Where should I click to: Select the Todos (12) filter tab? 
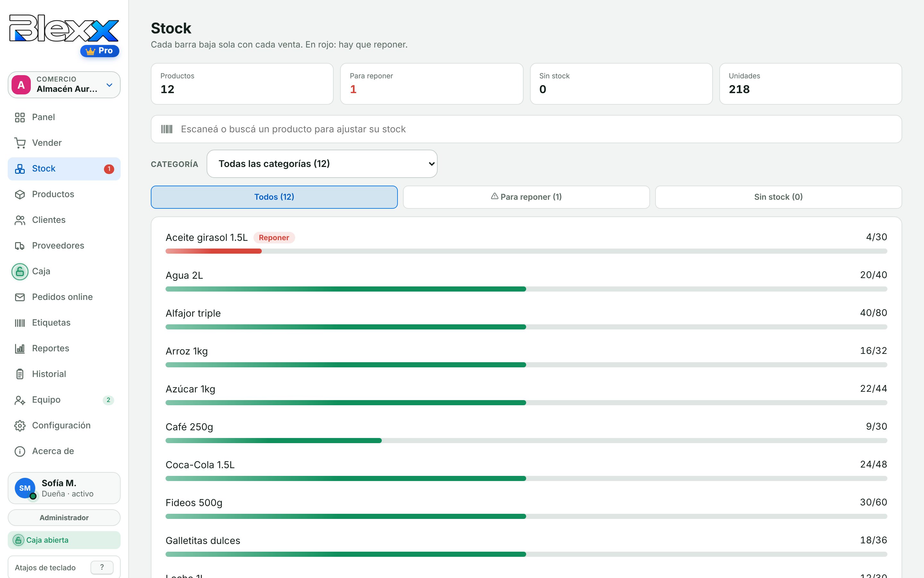click(x=274, y=197)
